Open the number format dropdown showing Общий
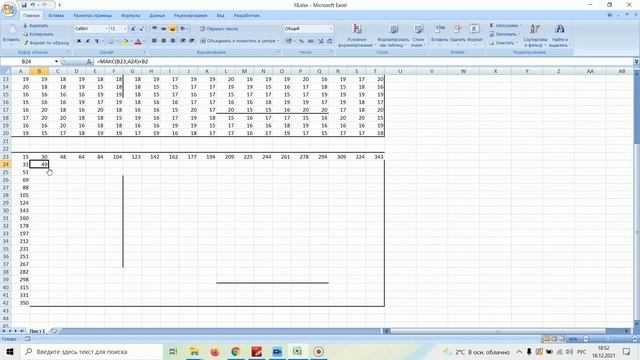640x360 pixels. [x=331, y=29]
